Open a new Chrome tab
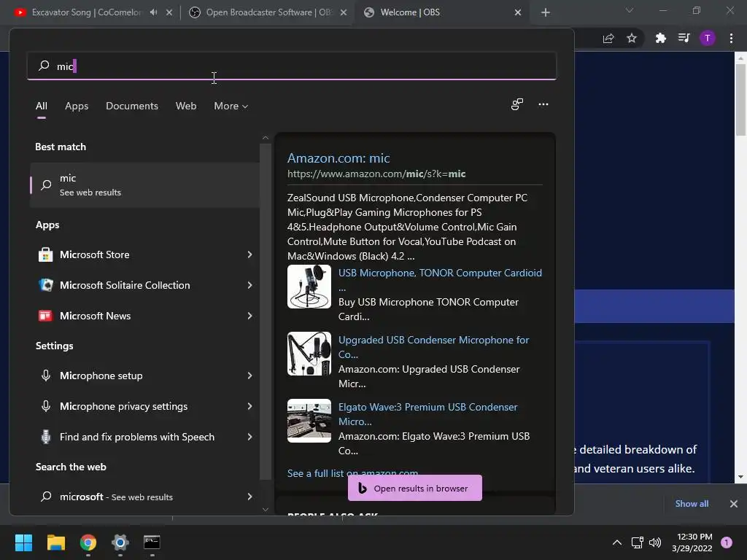This screenshot has height=560, width=747. [546, 12]
